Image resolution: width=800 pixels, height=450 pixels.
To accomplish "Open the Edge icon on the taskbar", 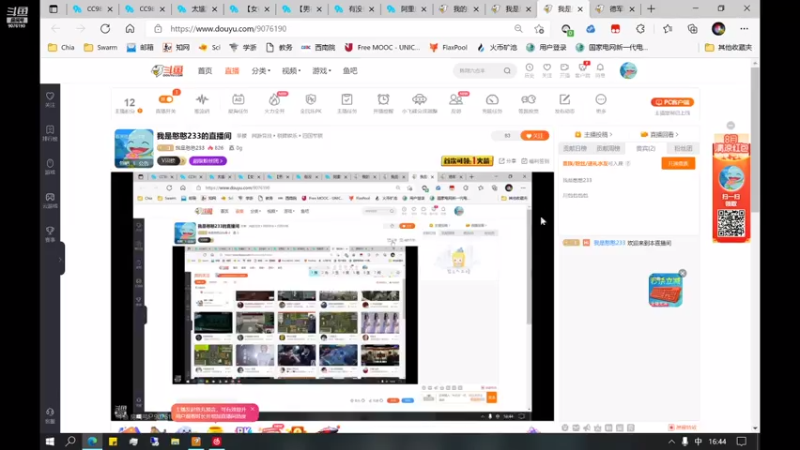I will pos(92,441).
